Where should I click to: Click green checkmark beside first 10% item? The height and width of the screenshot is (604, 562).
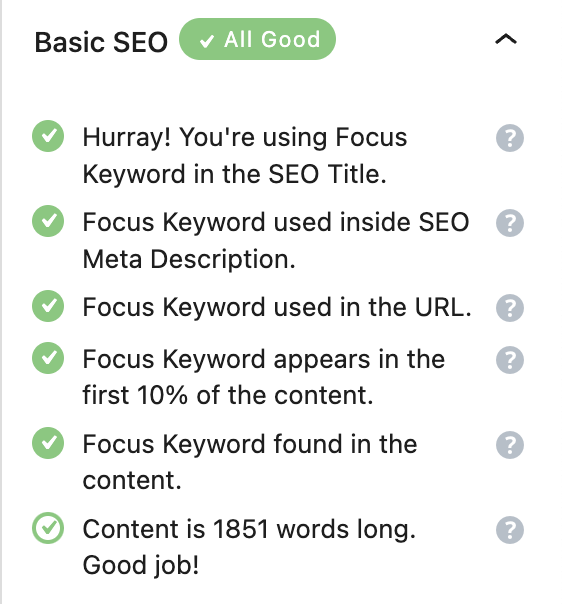tap(48, 358)
